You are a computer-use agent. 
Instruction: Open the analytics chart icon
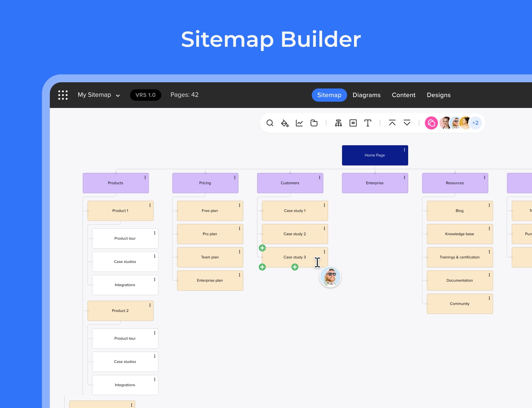pyautogui.click(x=299, y=123)
